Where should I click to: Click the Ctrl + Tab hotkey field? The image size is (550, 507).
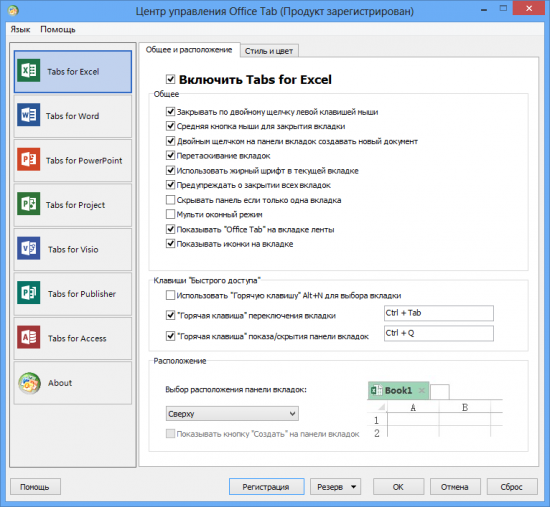[439, 313]
